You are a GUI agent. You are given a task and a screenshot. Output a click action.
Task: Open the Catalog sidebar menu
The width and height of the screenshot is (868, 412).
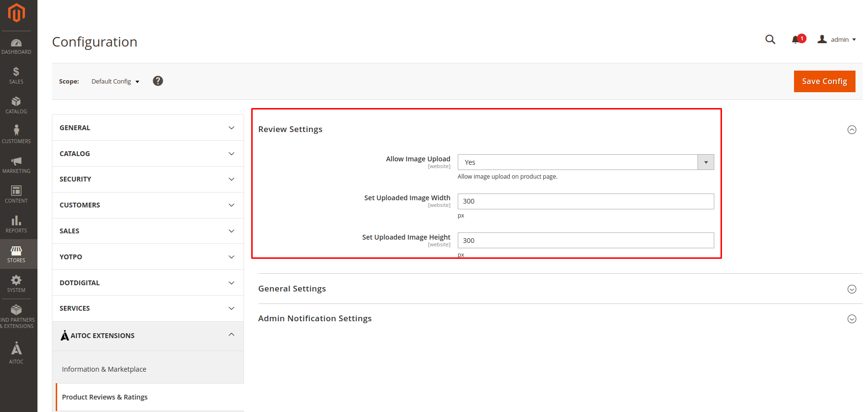16,106
